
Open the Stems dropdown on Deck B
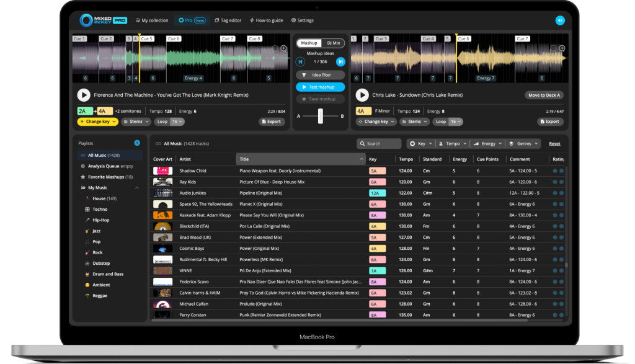tap(414, 122)
